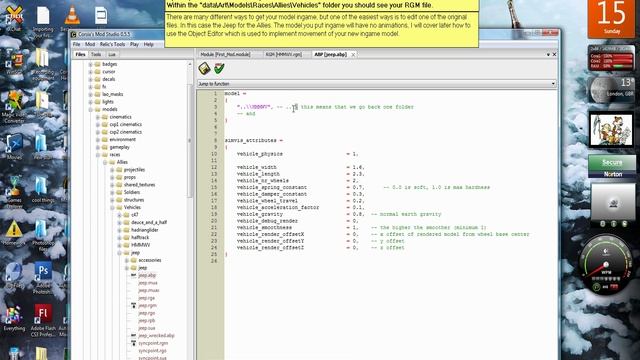Open the Mod menu

tap(90, 44)
